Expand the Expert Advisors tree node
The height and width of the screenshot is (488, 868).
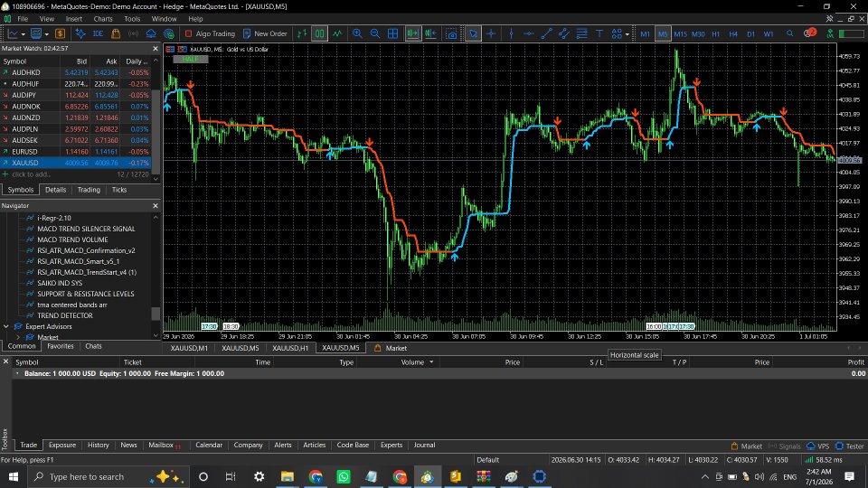tap(6, 326)
